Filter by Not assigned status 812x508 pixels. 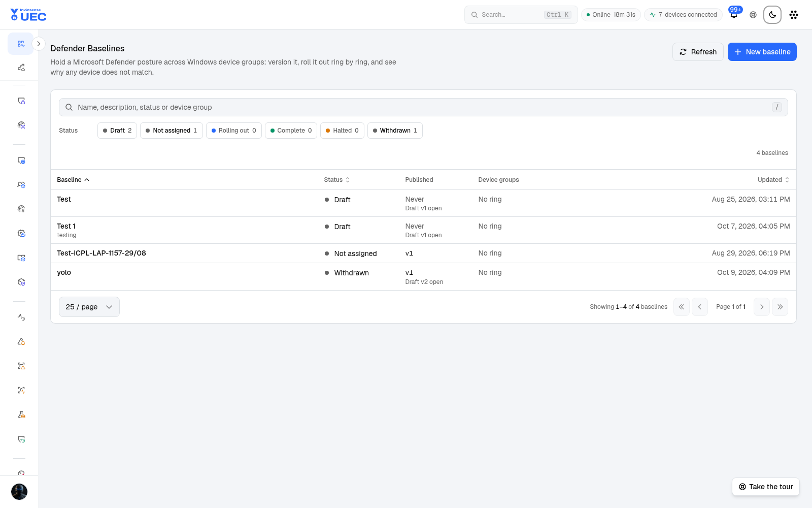click(172, 131)
